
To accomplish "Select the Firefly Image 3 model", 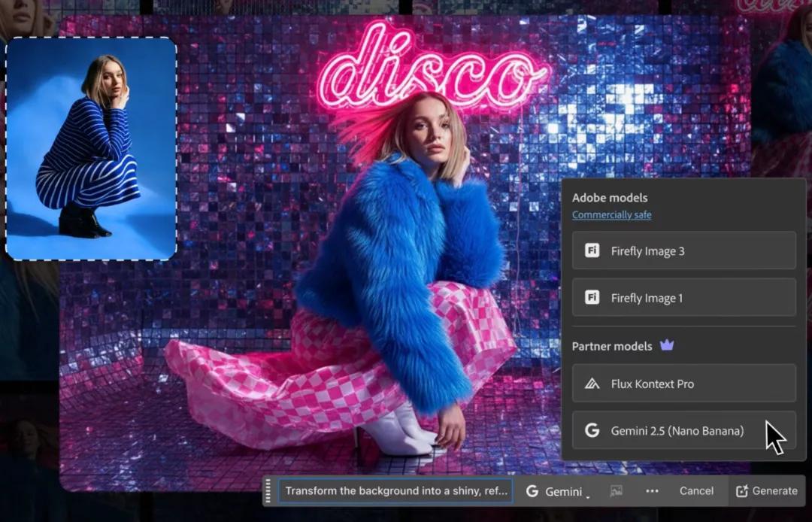I will tap(683, 250).
